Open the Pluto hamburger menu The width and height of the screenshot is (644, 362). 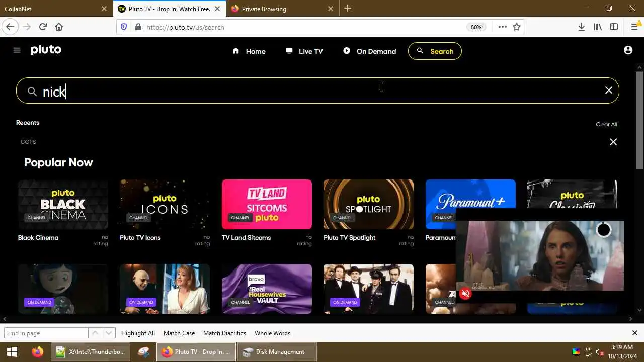[x=17, y=50]
